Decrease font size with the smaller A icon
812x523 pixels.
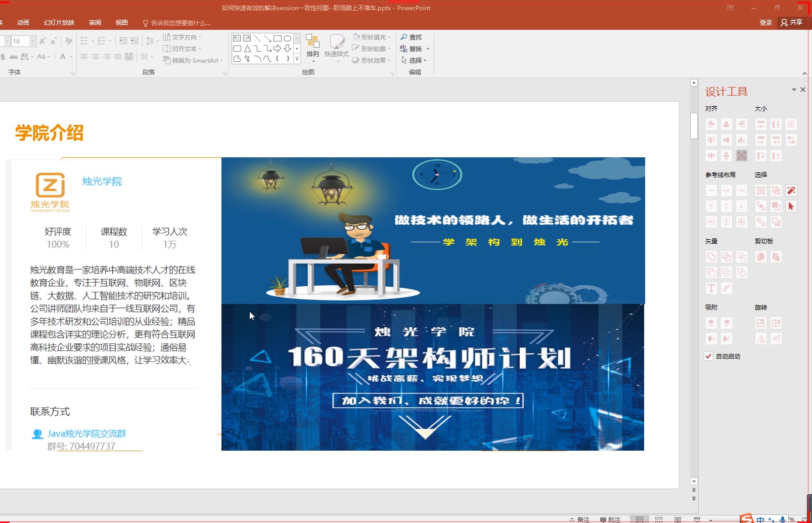click(54, 41)
